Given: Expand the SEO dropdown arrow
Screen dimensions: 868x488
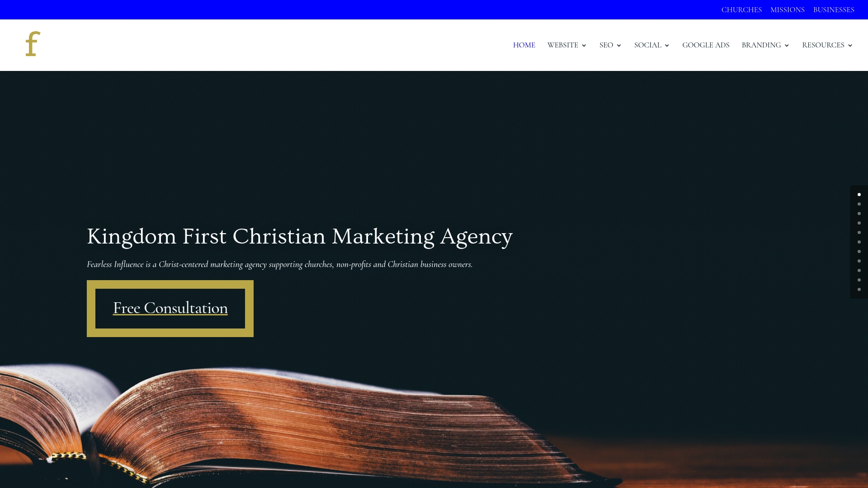Looking at the screenshot, I should coord(619,46).
